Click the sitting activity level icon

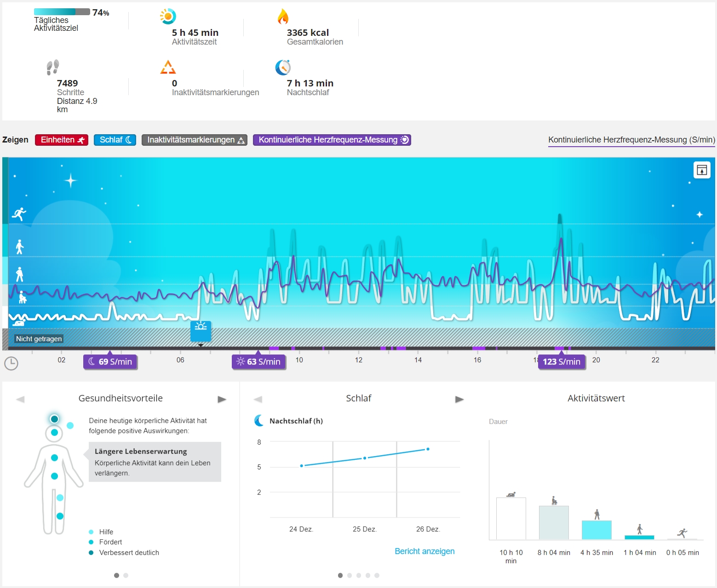pyautogui.click(x=22, y=297)
